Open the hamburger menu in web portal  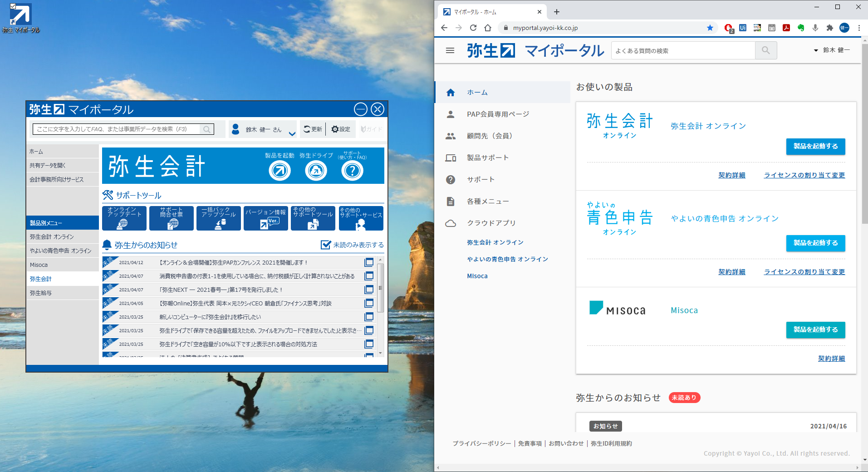(450, 50)
